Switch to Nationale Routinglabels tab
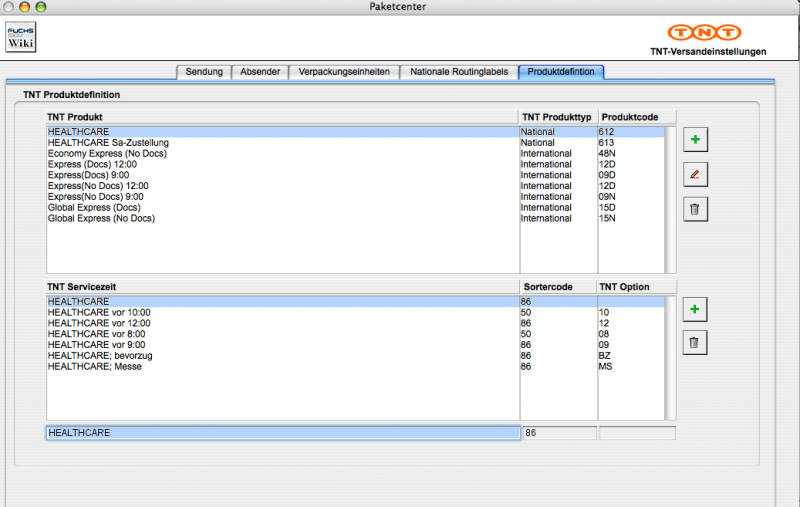This screenshot has width=800, height=507. [460, 72]
